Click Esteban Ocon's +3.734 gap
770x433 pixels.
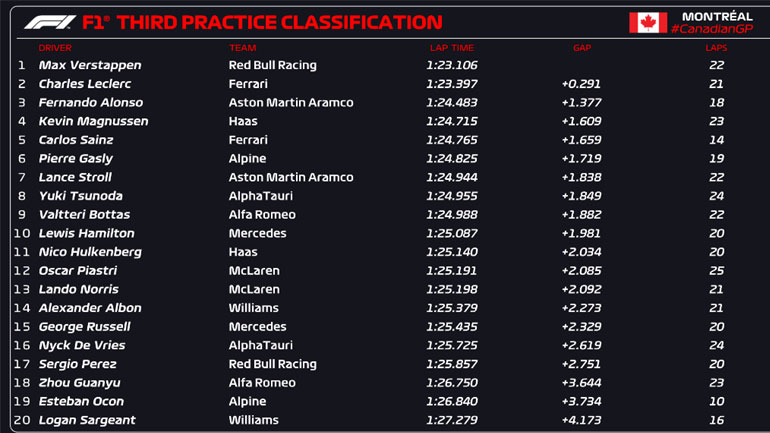pyautogui.click(x=581, y=401)
